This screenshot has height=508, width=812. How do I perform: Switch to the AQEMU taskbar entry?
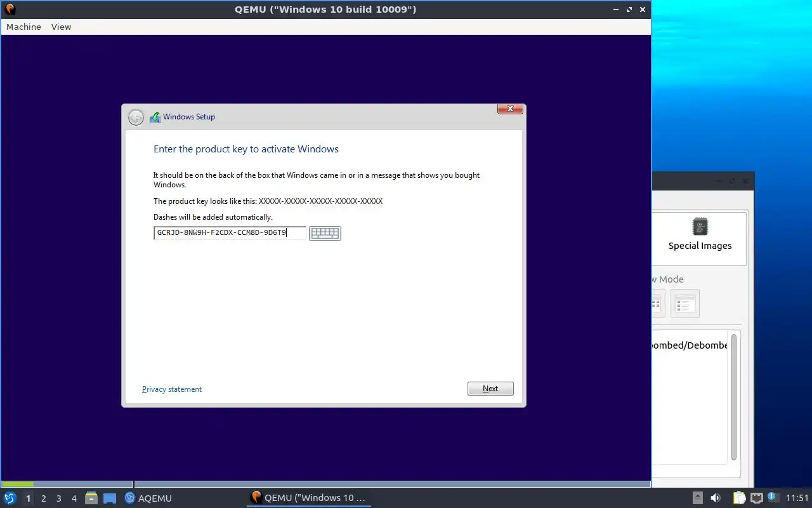coord(148,498)
